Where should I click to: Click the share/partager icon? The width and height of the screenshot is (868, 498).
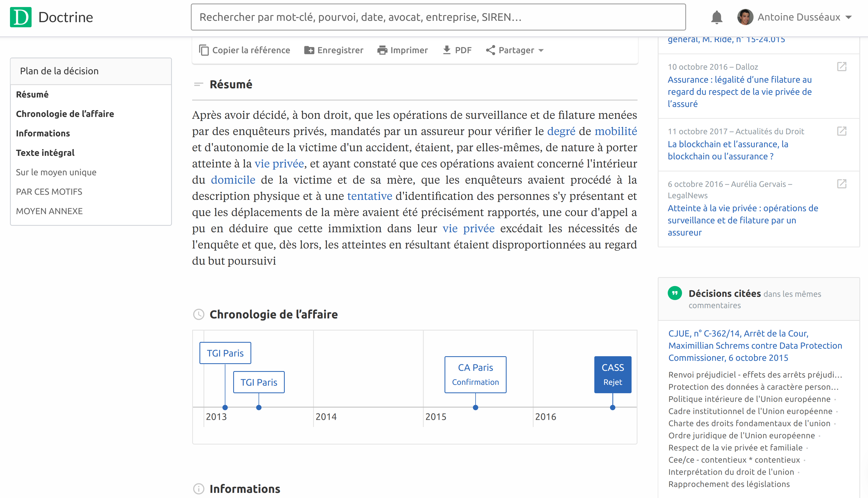(489, 50)
